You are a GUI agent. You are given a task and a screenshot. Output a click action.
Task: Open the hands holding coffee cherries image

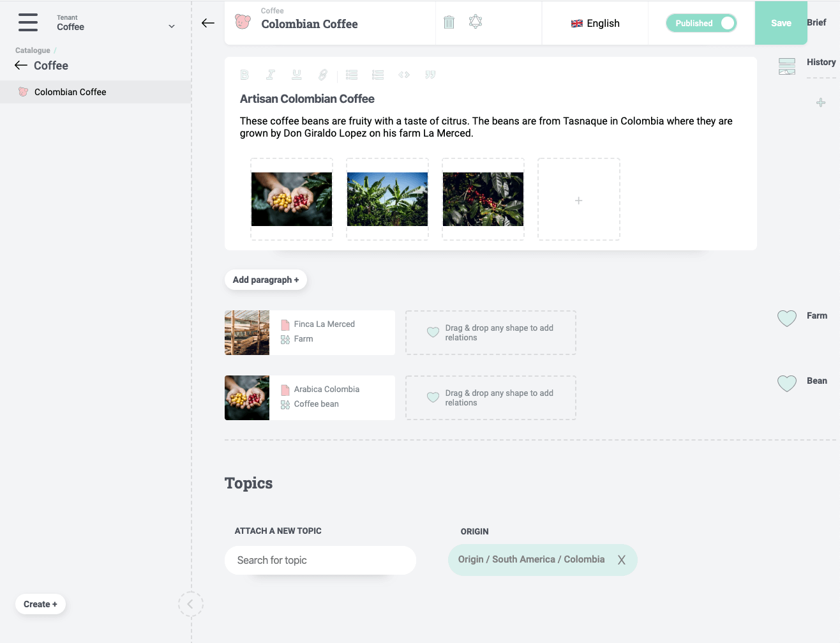[x=292, y=199]
